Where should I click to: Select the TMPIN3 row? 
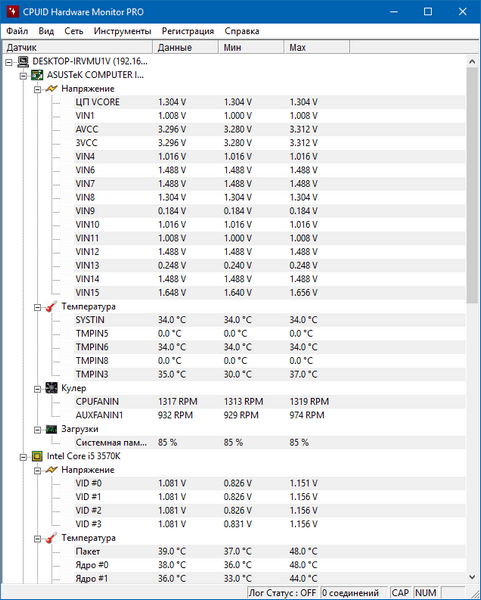pyautogui.click(x=269, y=374)
